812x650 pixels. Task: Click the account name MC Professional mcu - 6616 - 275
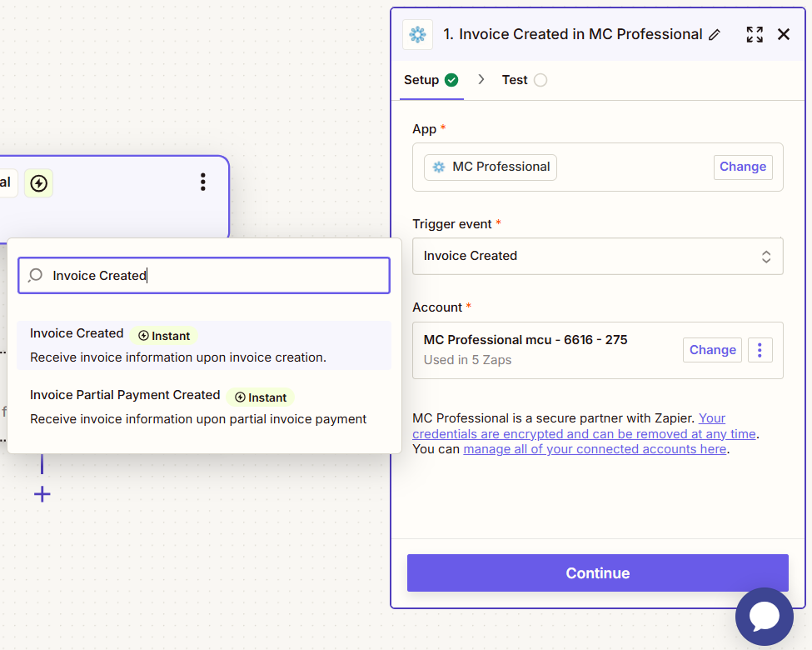click(526, 340)
